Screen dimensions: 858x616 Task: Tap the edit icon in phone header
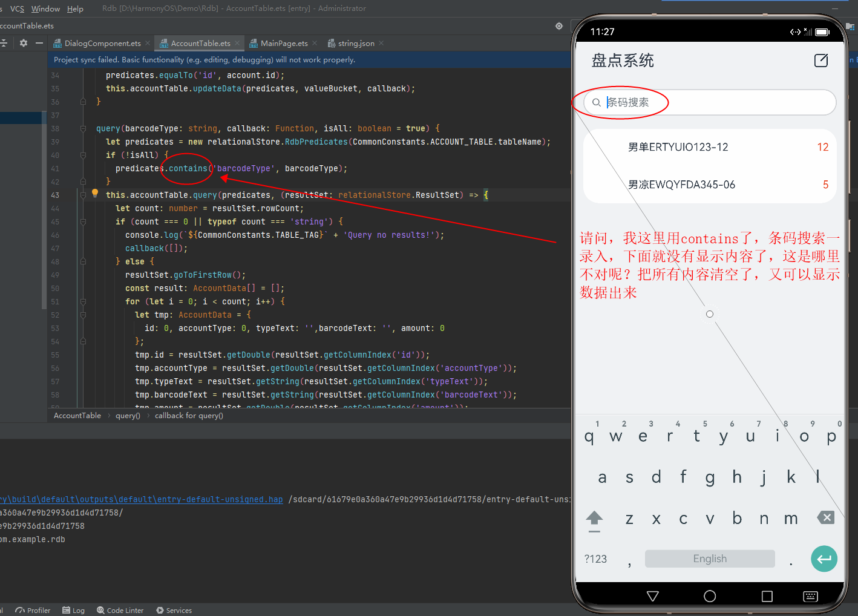[821, 61]
